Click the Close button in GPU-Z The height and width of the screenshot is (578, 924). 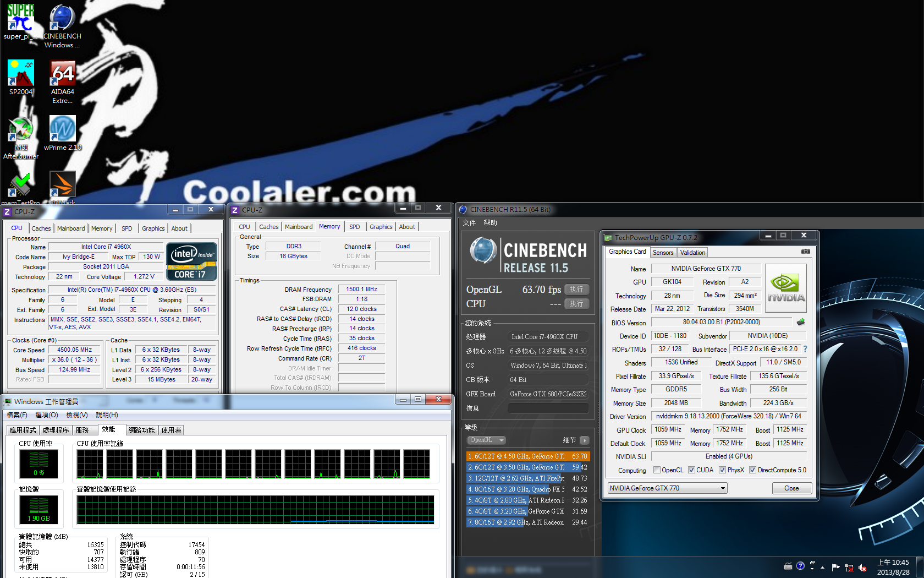(791, 488)
